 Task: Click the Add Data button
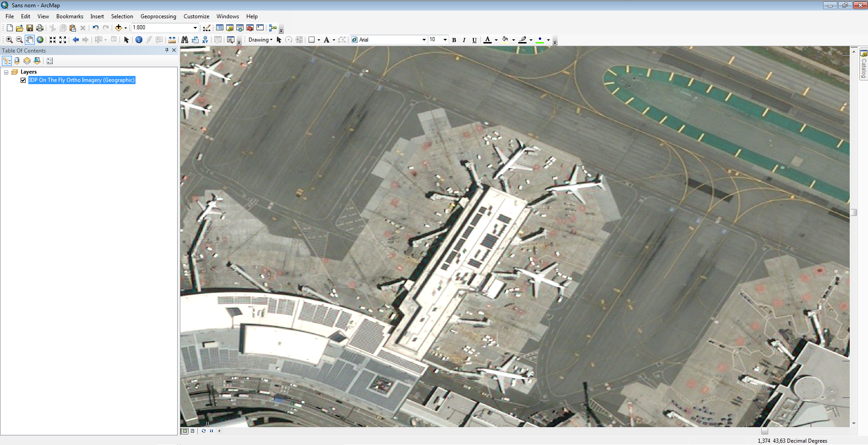(119, 28)
